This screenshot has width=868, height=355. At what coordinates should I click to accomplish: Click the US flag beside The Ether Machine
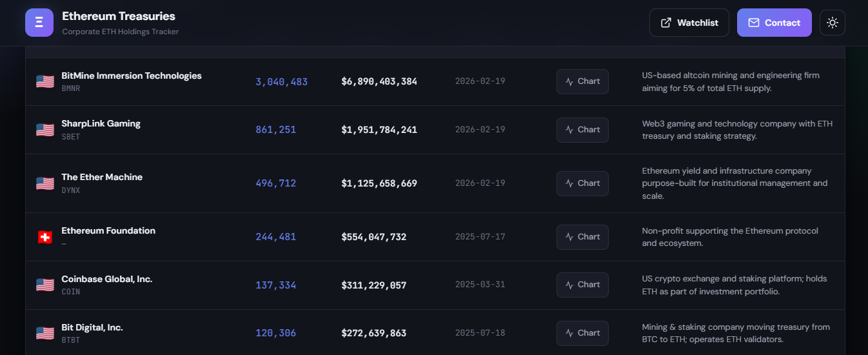[45, 183]
